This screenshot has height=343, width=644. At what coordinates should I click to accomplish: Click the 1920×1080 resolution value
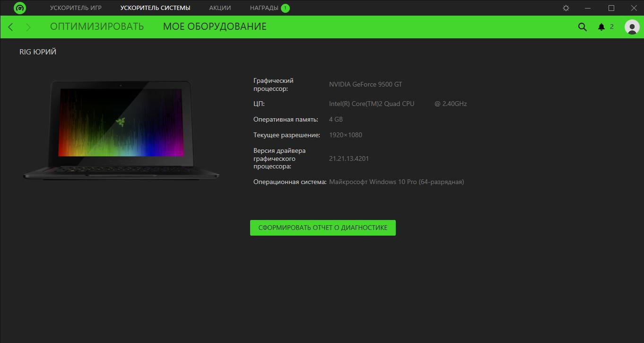(x=346, y=135)
